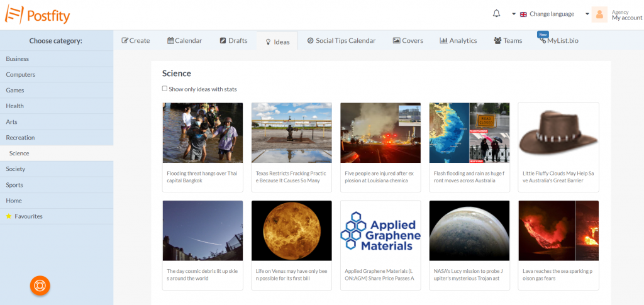
Task: Choose the Recreation category
Action: [x=57, y=138]
